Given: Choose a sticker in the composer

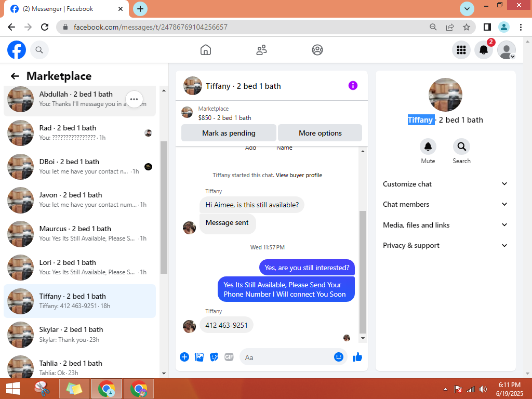Looking at the screenshot, I should [x=214, y=357].
